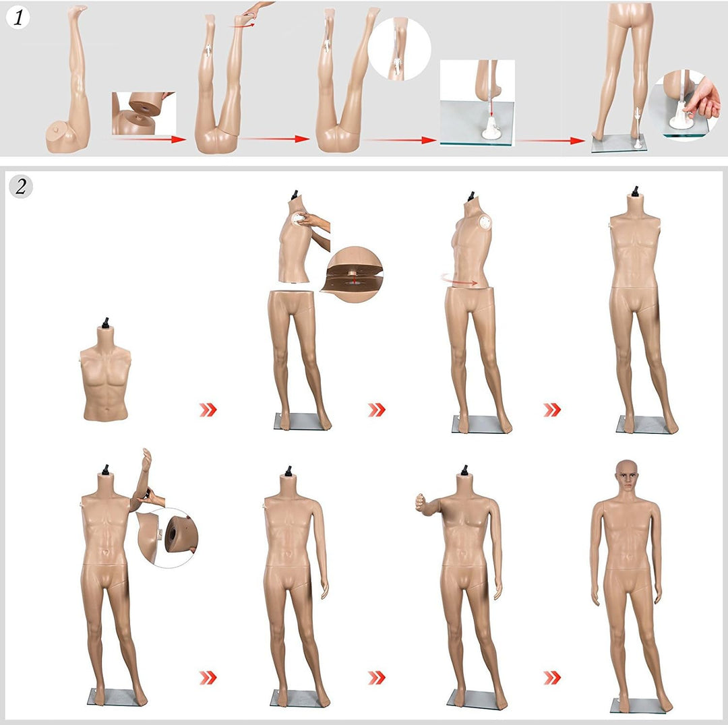Click the step 1 number badge
Viewport: 728px width, 725px height.
(x=19, y=18)
